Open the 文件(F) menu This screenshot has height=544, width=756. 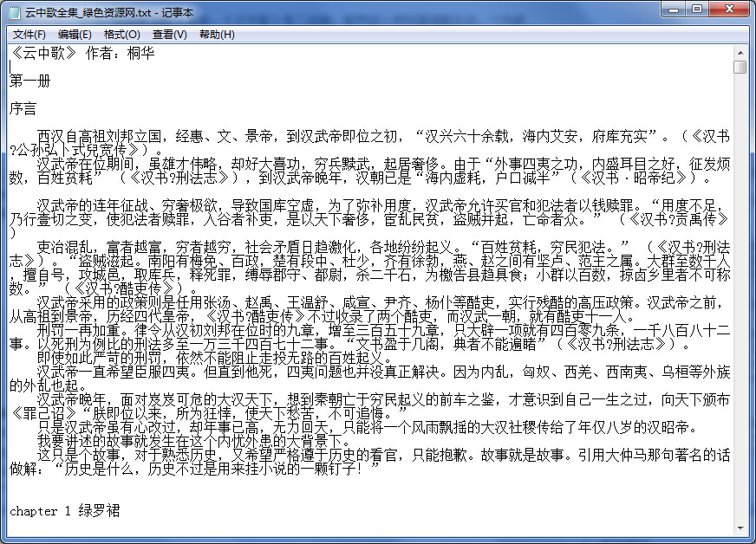[29, 35]
